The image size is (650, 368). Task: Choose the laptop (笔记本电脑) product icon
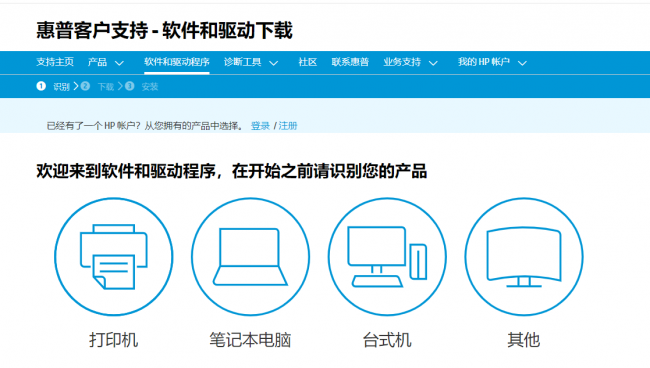(250, 257)
